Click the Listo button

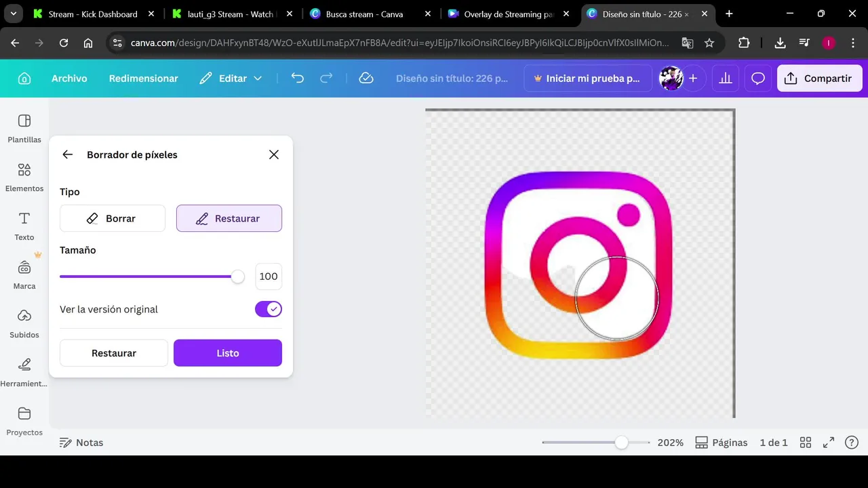tap(228, 353)
